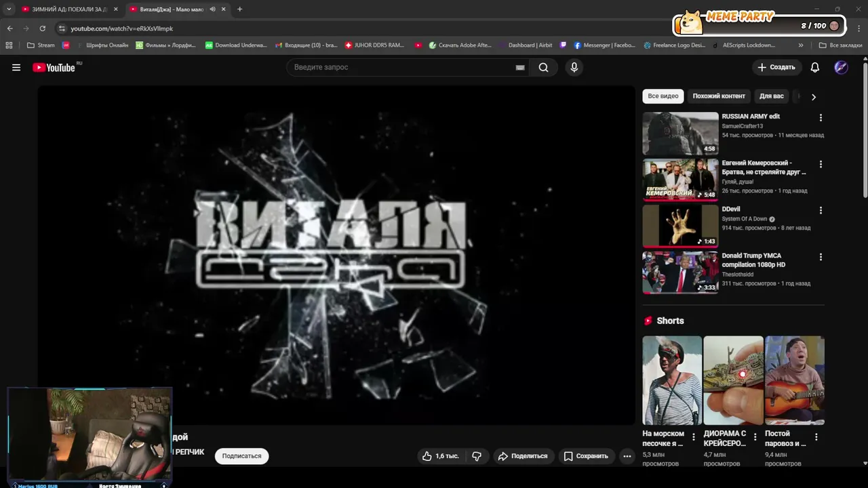Viewport: 868px width, 488px height.
Task: Open options for DDevil video
Action: click(x=821, y=211)
